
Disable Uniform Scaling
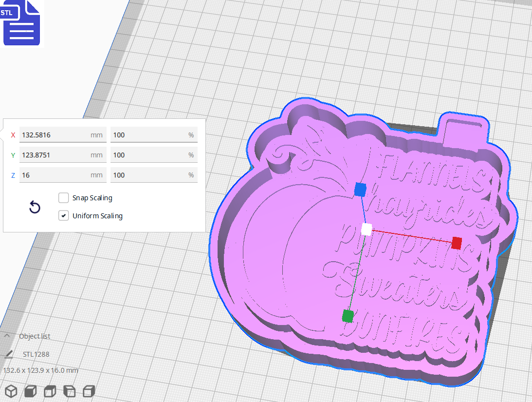click(x=63, y=215)
